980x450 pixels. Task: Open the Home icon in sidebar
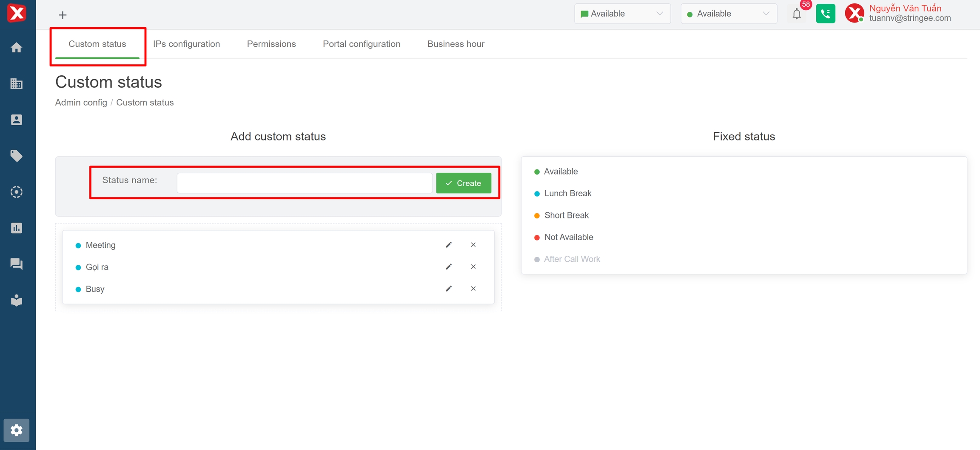(x=17, y=47)
